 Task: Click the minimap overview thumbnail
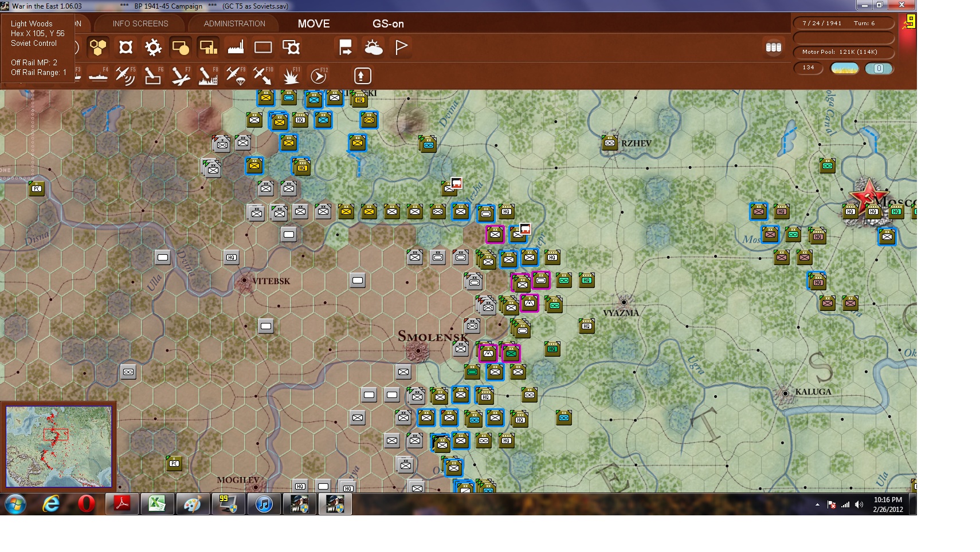coord(58,447)
